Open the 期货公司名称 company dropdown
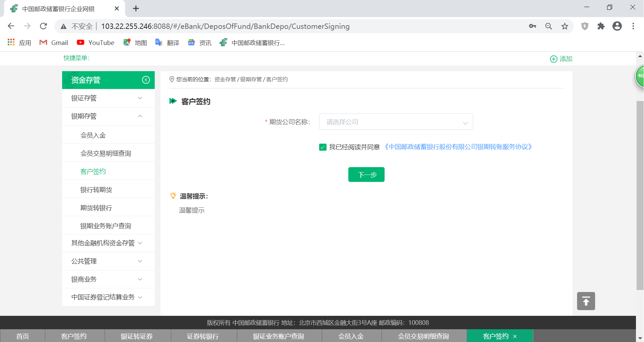The image size is (644, 342). [x=396, y=122]
